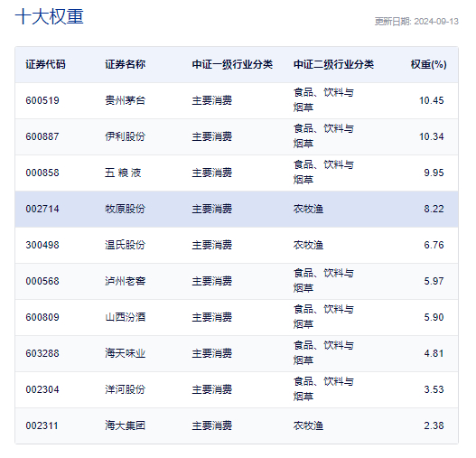Select stock code 600887
Viewport: 476px width, 458px height.
tap(42, 136)
